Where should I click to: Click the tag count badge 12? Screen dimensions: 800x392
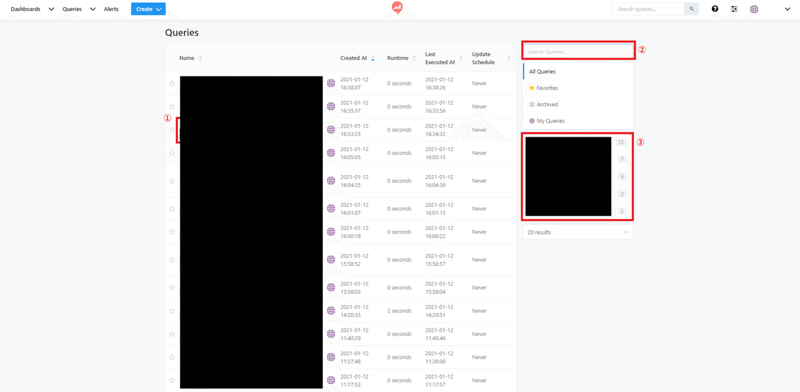click(x=621, y=142)
